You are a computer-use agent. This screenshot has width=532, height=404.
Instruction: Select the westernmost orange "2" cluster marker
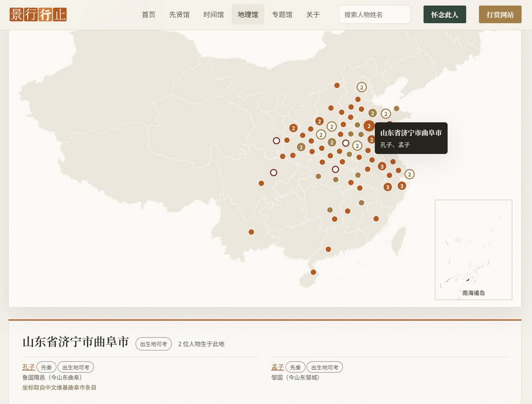pyautogui.click(x=293, y=128)
